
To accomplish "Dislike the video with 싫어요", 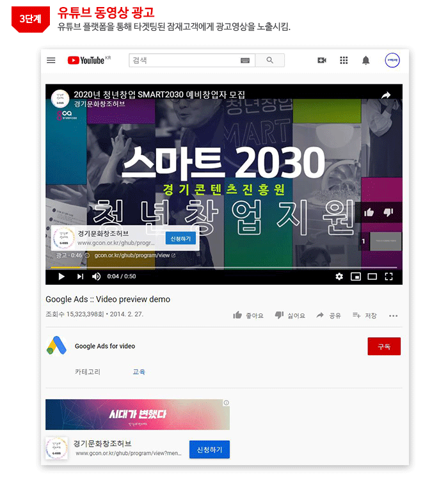I will pos(290,315).
